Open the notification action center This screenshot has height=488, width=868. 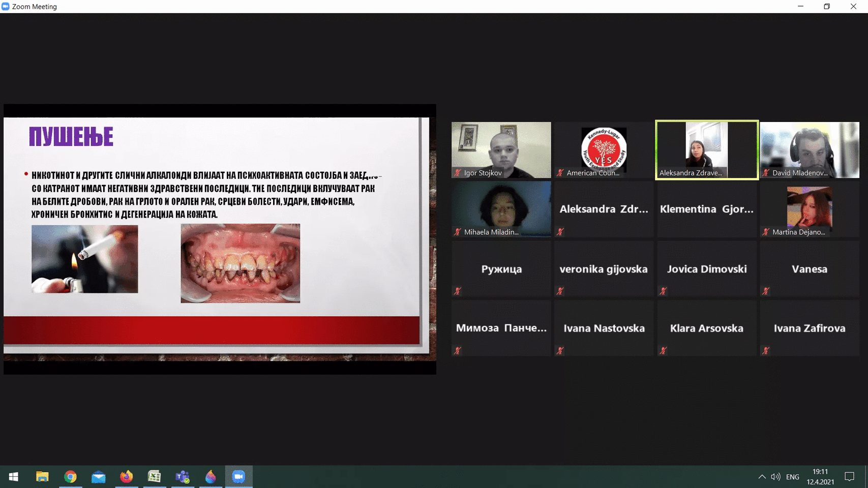point(849,477)
